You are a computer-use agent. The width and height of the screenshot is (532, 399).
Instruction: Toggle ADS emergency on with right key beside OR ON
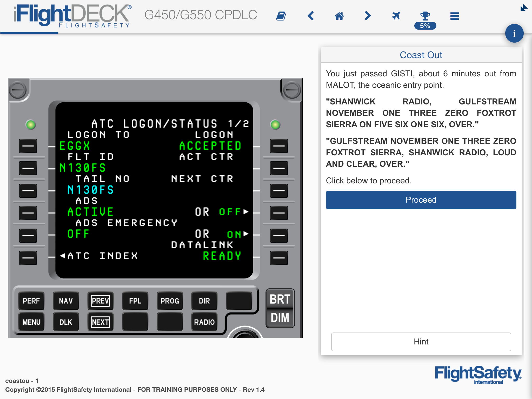pyautogui.click(x=279, y=235)
